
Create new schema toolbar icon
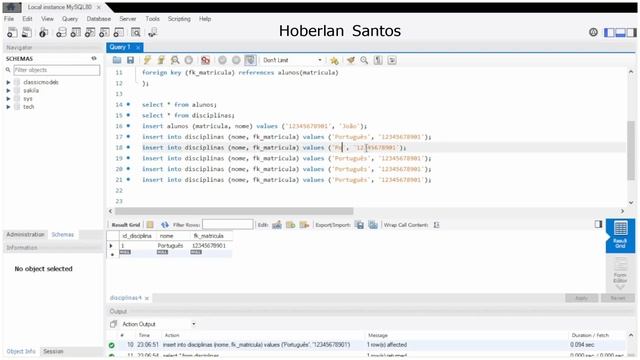pyautogui.click(x=61, y=33)
